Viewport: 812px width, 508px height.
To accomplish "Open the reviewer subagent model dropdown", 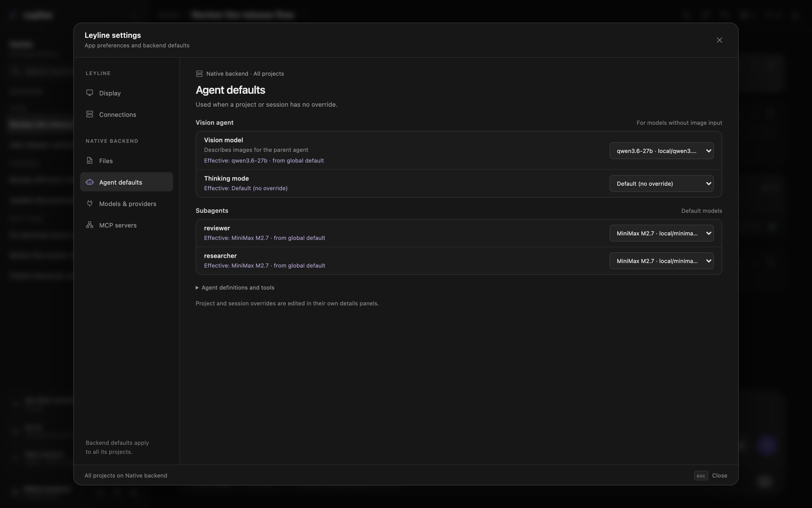I will click(661, 233).
